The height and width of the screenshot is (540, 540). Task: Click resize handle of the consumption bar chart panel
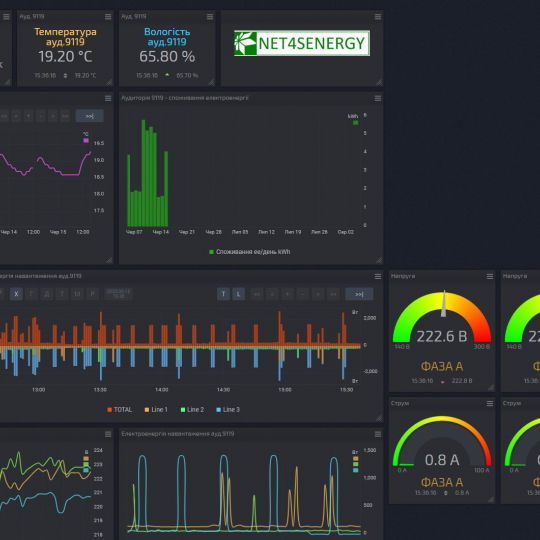pos(379,260)
